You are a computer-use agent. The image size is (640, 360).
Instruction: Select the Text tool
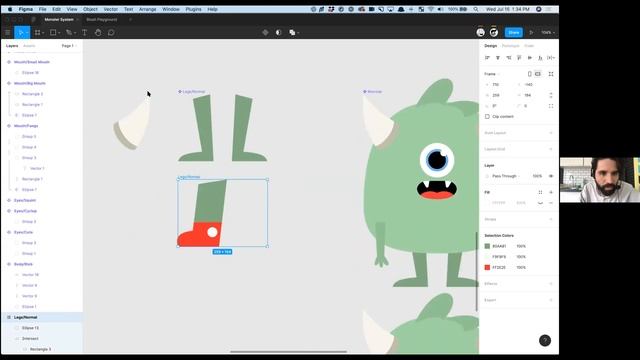(84, 33)
